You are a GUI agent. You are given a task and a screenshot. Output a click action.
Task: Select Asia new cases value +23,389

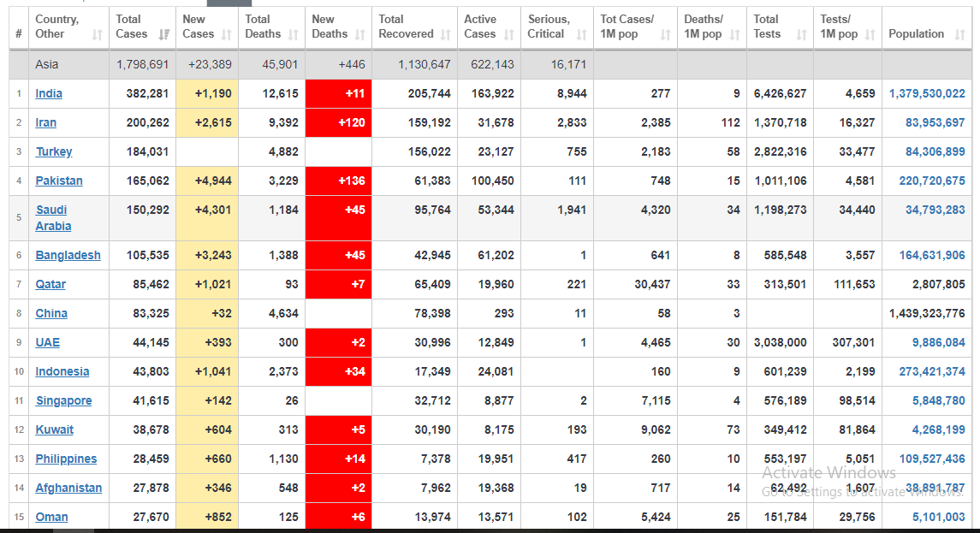210,64
